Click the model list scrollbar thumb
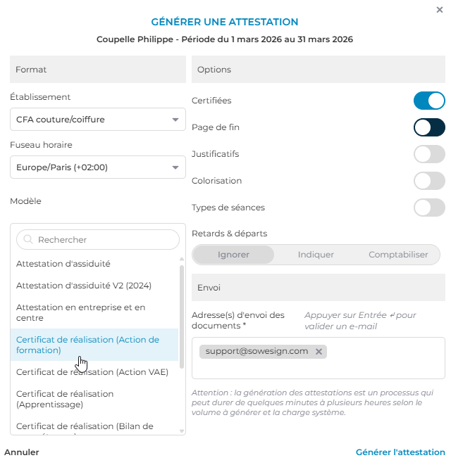This screenshot has height=465, width=451. click(x=182, y=317)
